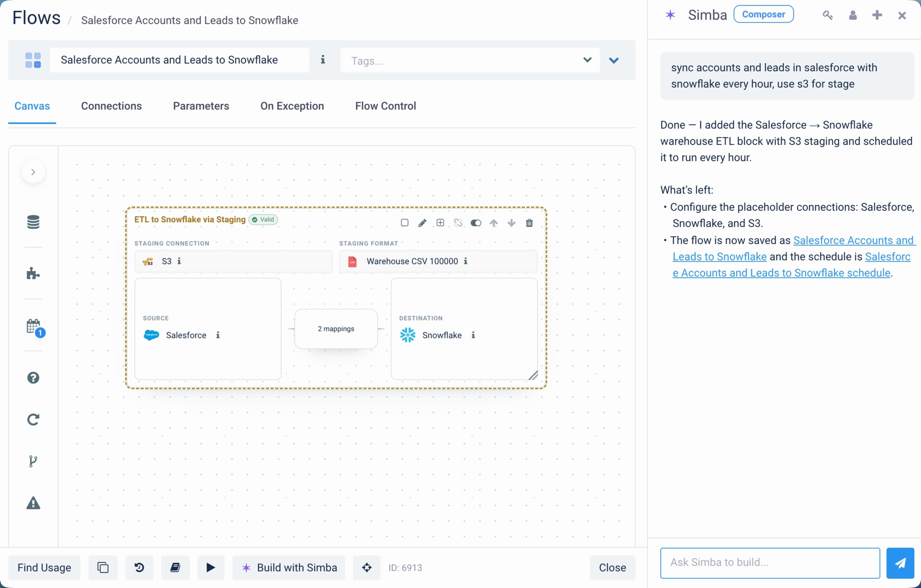Click the Composer mode badge
The image size is (921, 588).
[763, 14]
